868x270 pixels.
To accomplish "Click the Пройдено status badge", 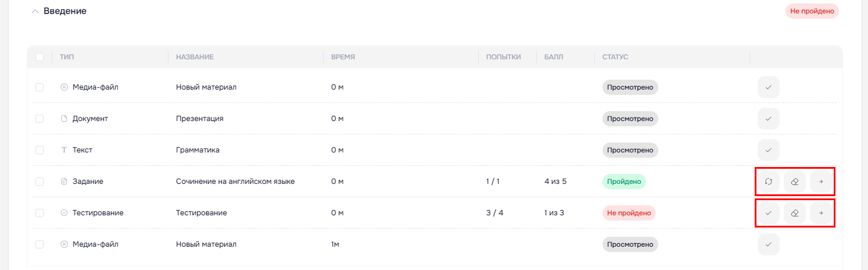I will 624,182.
